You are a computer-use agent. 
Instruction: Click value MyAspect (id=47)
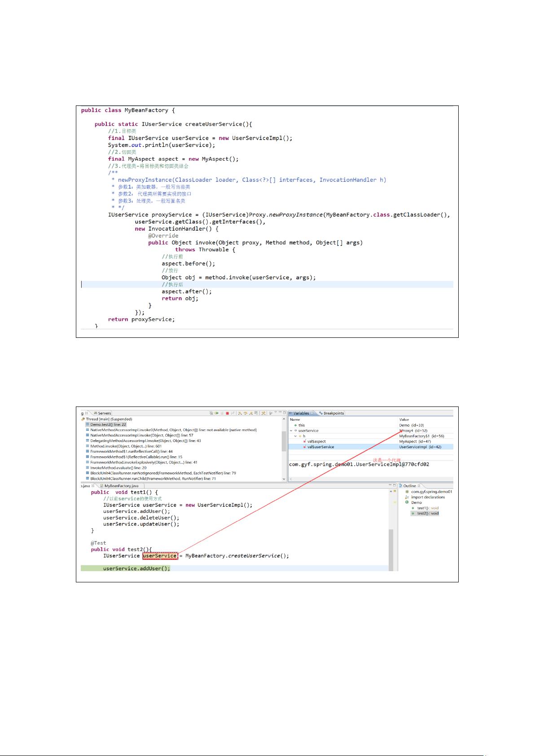(x=415, y=441)
